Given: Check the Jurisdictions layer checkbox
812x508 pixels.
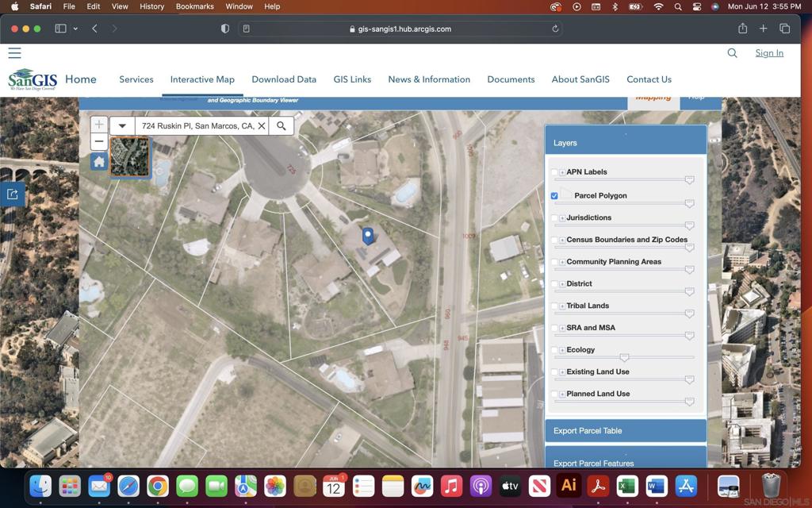Looking at the screenshot, I should (554, 217).
